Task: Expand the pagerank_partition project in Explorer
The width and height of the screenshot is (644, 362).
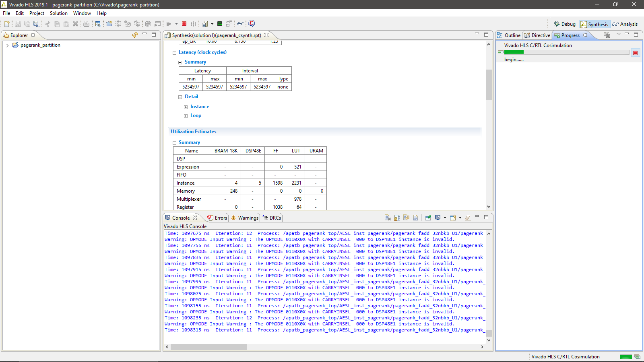Action: (7, 45)
